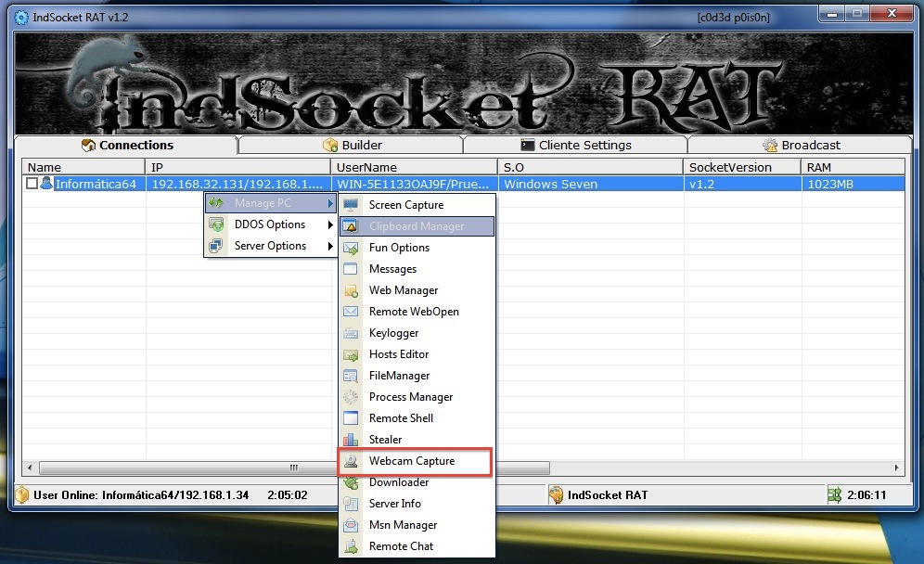Image resolution: width=924 pixels, height=564 pixels.
Task: Click the user icon beside Informática64
Action: (46, 184)
